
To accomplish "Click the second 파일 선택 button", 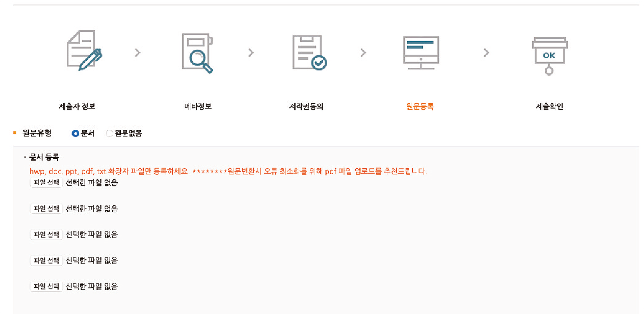I will click(x=46, y=208).
